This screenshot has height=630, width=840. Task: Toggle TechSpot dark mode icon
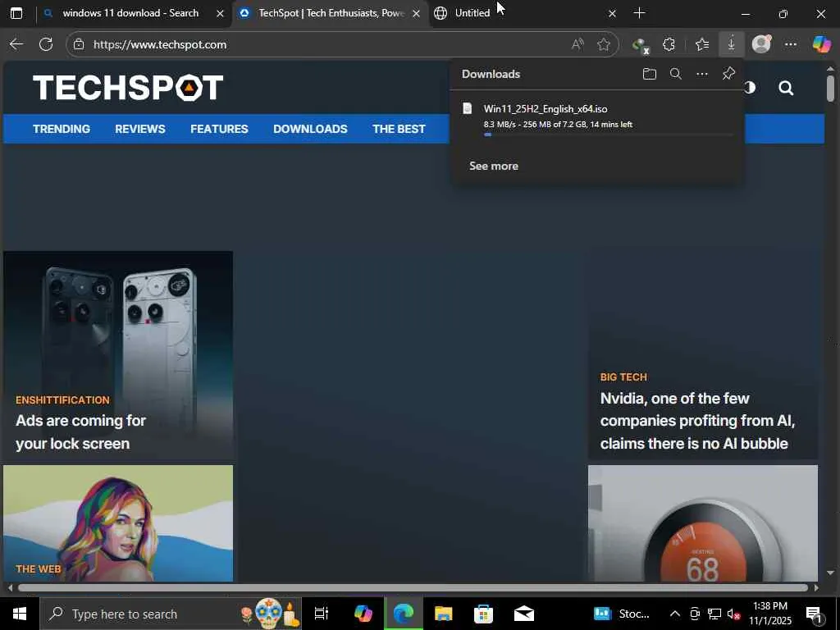point(750,88)
